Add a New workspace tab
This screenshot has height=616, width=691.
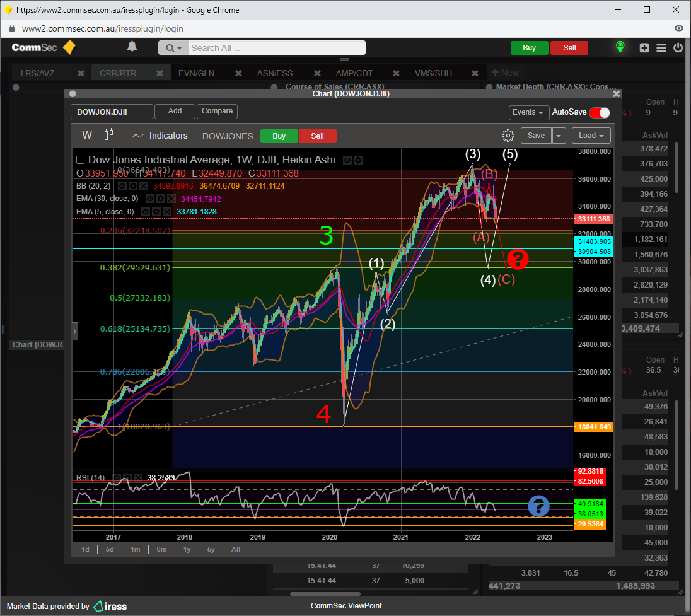pyautogui.click(x=505, y=73)
